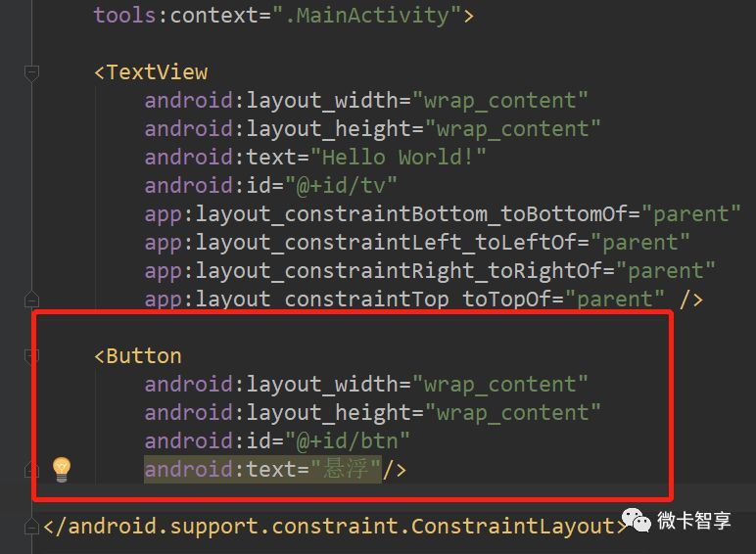This screenshot has height=554, width=756.
Task: Click fold end marker next to lightbulb
Action: click(x=31, y=469)
